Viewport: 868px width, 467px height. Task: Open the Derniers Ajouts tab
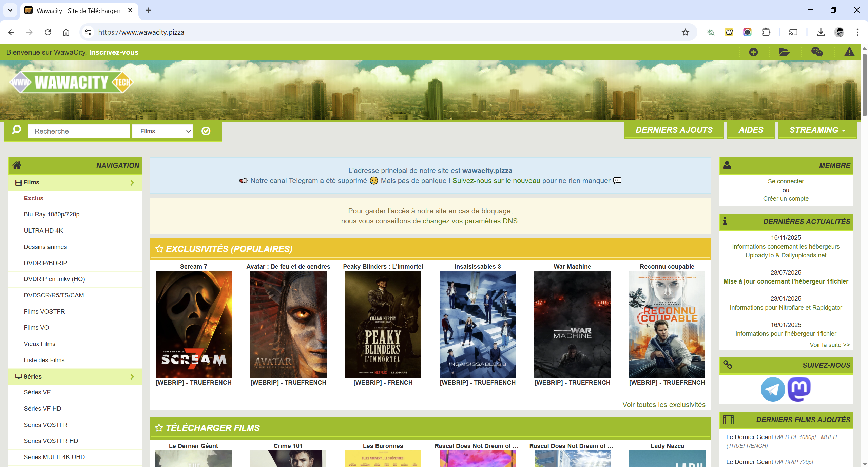674,130
